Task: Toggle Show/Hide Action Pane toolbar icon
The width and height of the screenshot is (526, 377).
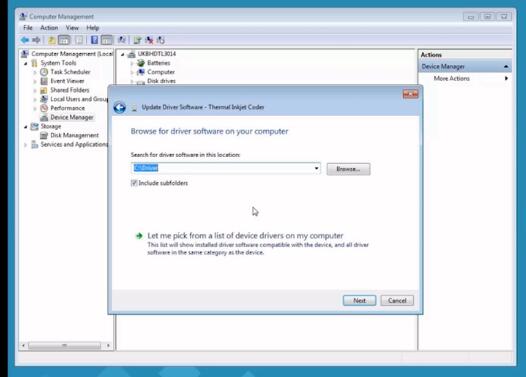Action: [x=107, y=40]
